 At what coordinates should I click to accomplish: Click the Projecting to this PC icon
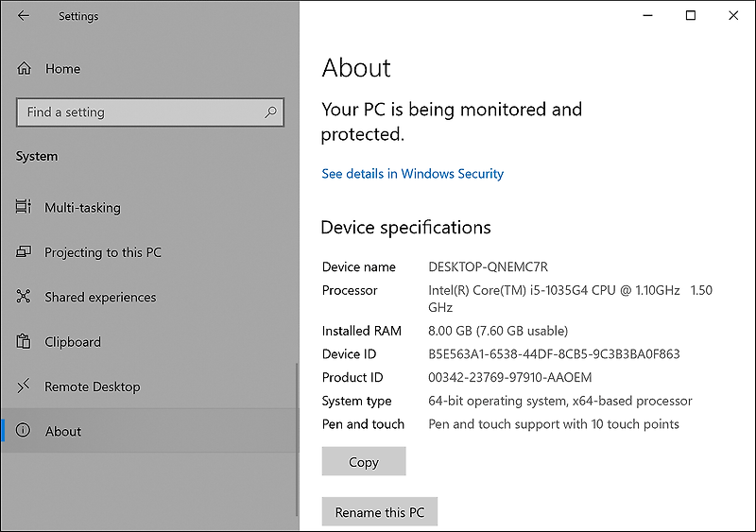24,252
